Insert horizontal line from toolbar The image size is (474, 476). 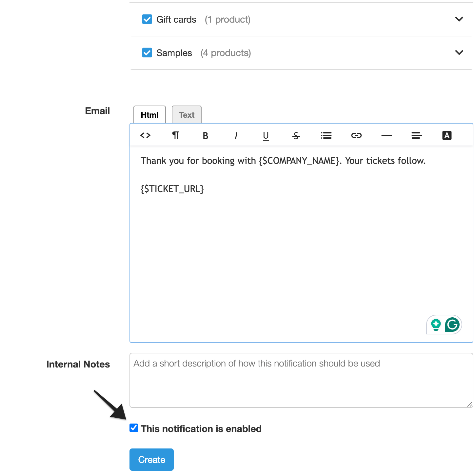(386, 135)
